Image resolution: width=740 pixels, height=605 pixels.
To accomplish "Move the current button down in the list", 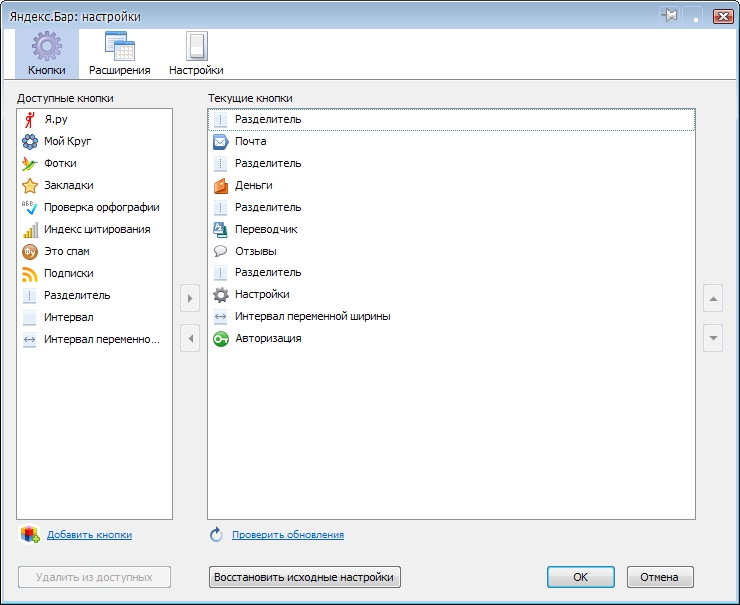I will click(x=713, y=338).
